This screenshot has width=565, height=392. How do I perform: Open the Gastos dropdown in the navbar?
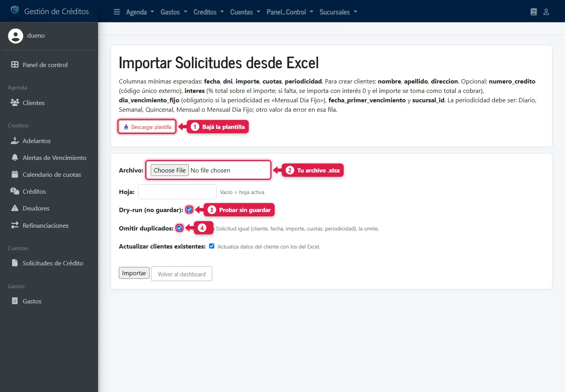174,12
